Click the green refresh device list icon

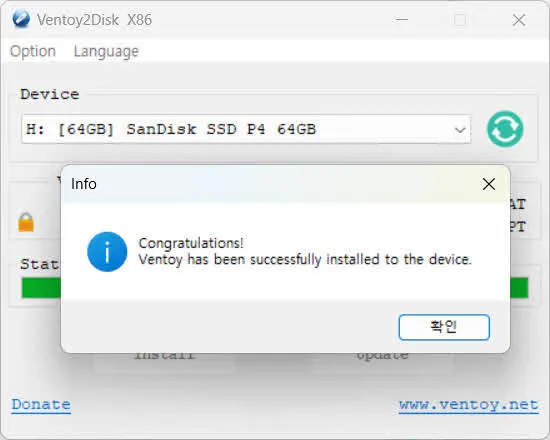click(505, 129)
